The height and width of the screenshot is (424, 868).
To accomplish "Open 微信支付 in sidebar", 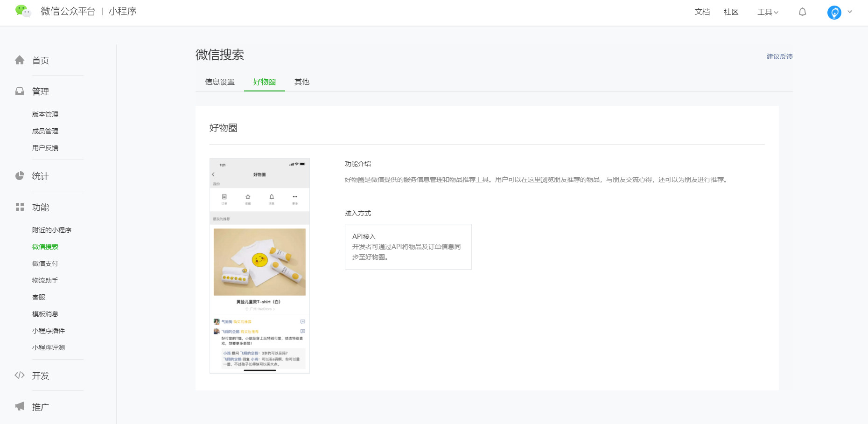I will (x=45, y=264).
